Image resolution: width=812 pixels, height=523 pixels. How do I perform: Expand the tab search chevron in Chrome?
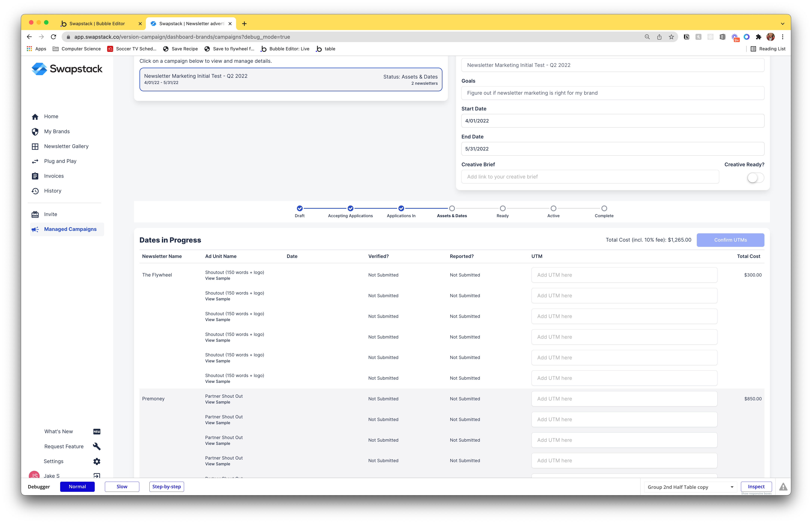coord(782,23)
